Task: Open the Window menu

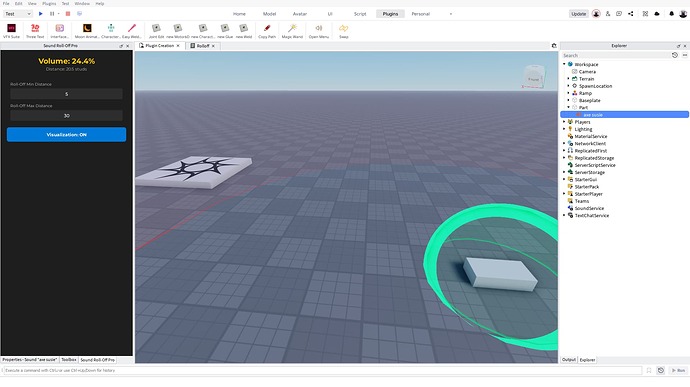Action: click(x=82, y=4)
